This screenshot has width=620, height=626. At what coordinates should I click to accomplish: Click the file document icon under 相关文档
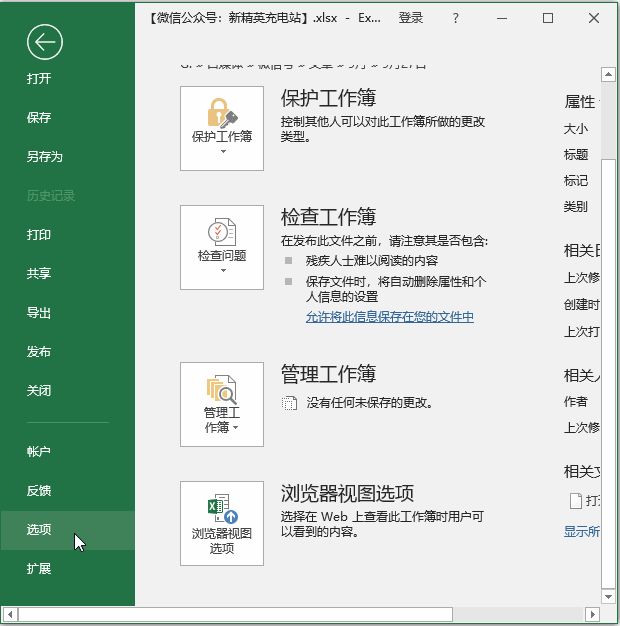[x=575, y=501]
